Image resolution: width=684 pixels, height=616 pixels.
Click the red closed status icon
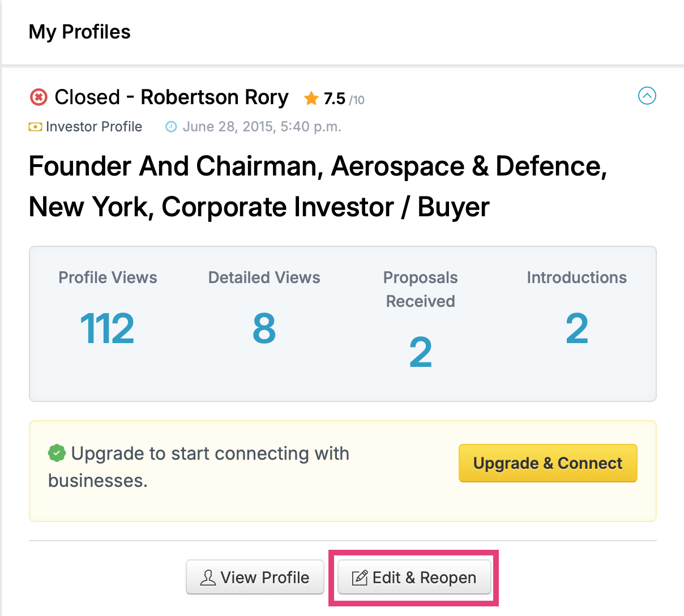(x=39, y=97)
